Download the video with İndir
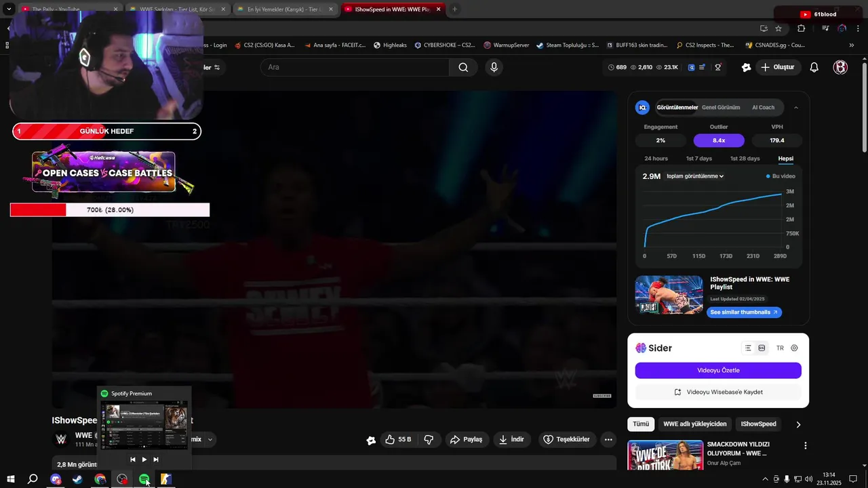This screenshot has height=488, width=868. [512, 439]
